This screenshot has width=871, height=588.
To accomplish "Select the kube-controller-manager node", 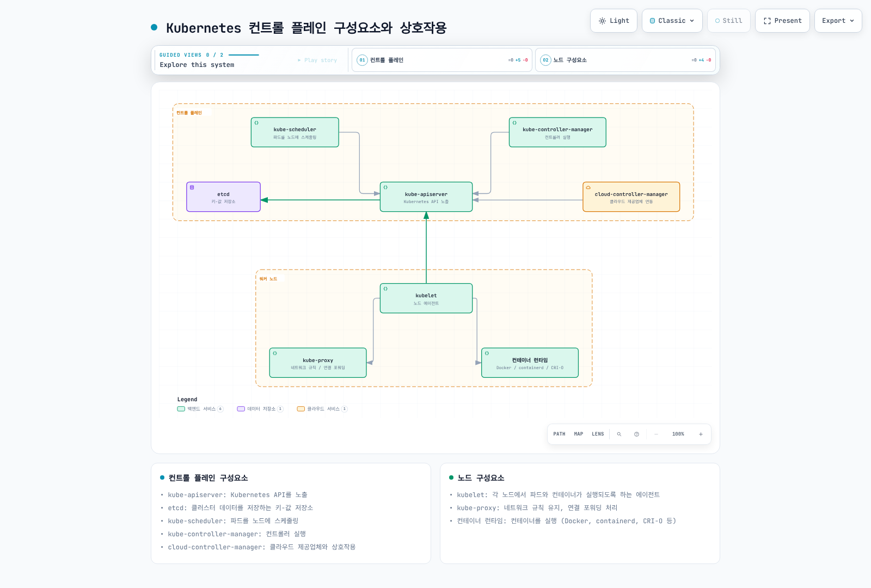I will tap(557, 132).
